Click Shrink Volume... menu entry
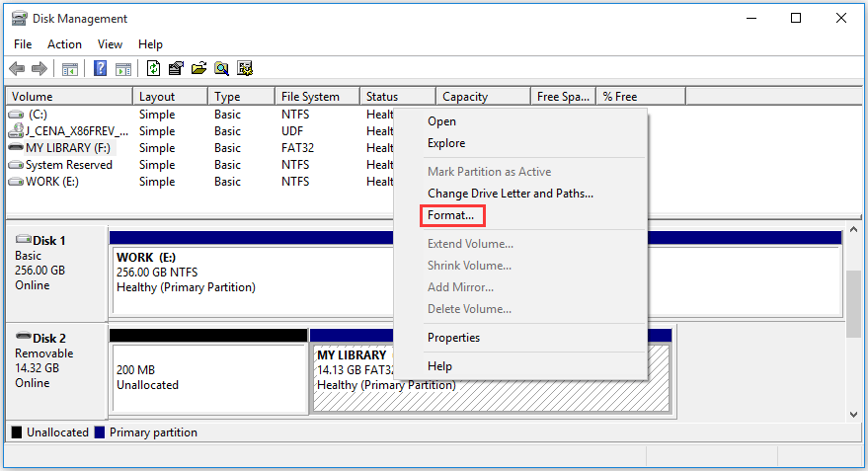This screenshot has width=868, height=471. click(x=520, y=265)
